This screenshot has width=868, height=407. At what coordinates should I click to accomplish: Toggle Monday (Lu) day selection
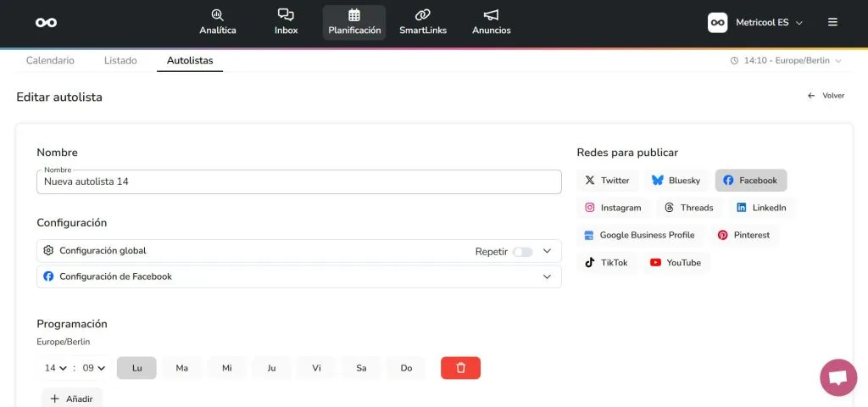(x=136, y=368)
